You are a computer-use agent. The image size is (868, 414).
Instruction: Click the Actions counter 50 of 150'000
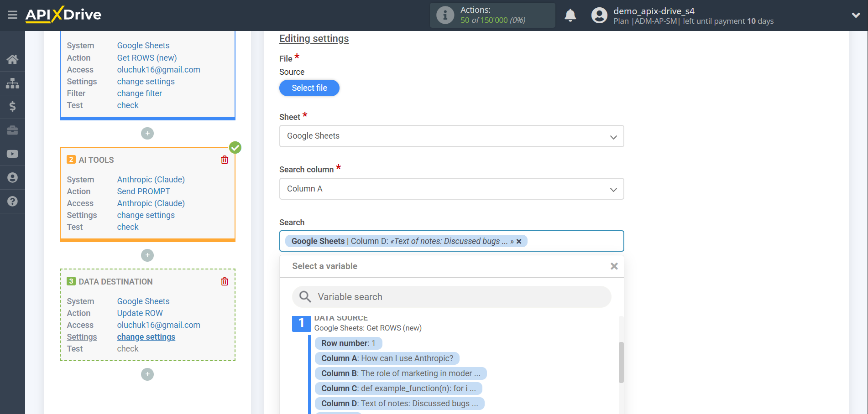493,20
